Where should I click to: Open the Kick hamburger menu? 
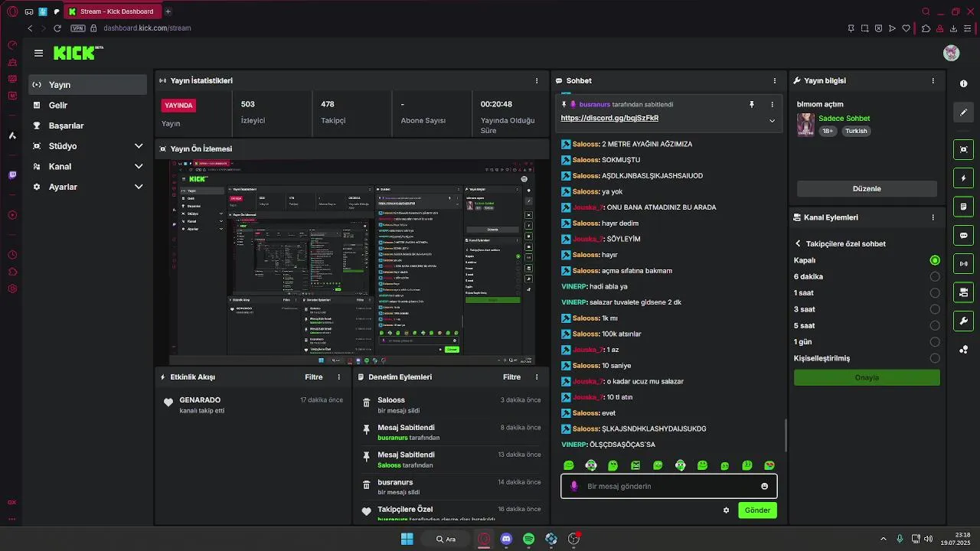(x=38, y=53)
